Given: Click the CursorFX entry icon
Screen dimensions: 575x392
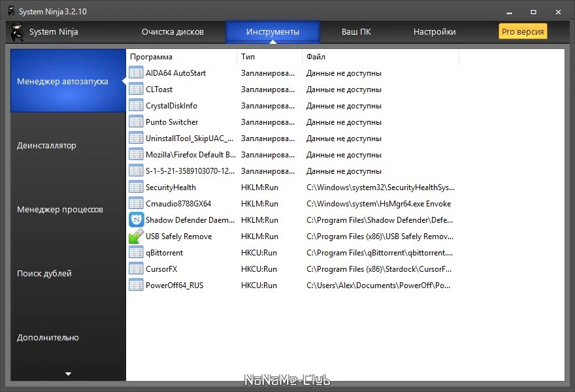Looking at the screenshot, I should 136,269.
